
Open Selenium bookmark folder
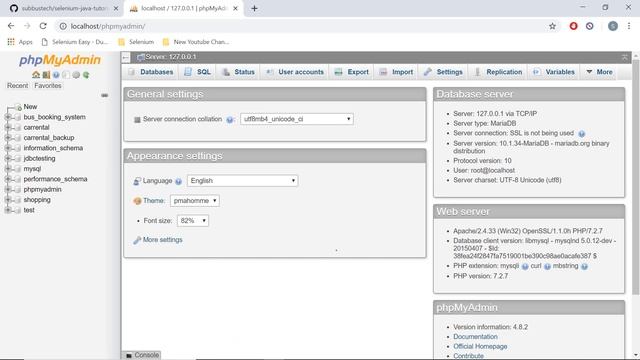pos(136,42)
